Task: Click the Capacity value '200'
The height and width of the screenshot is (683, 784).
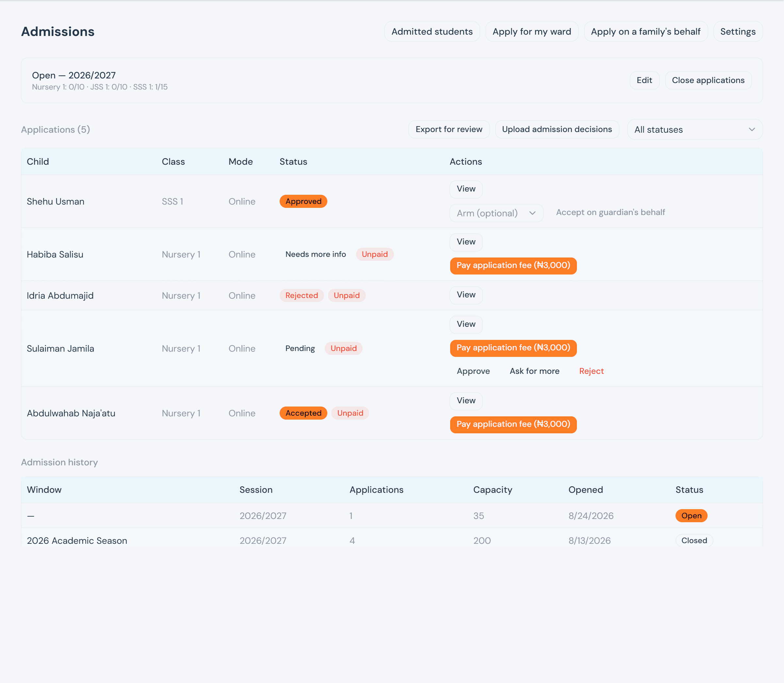Action: pyautogui.click(x=482, y=541)
